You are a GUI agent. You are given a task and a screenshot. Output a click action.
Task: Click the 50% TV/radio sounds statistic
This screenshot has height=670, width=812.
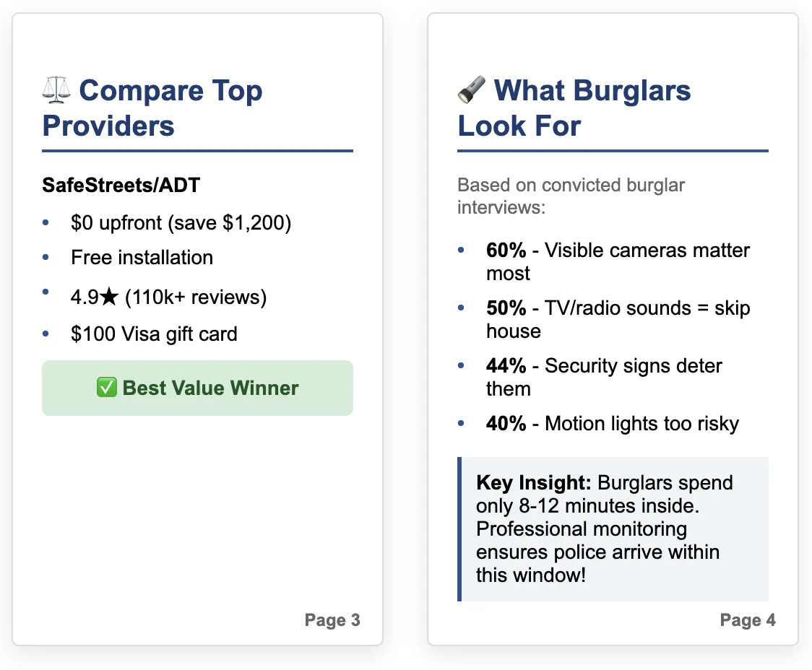point(618,320)
